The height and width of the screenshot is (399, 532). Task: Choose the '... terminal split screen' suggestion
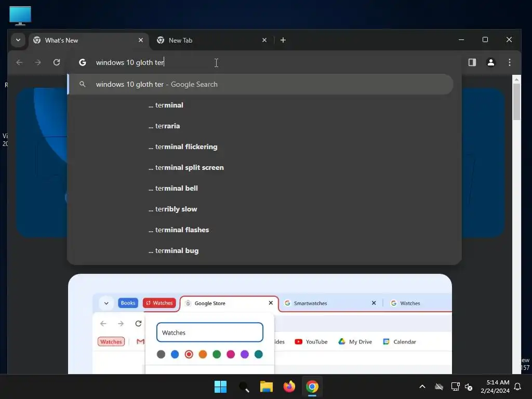pos(261,167)
